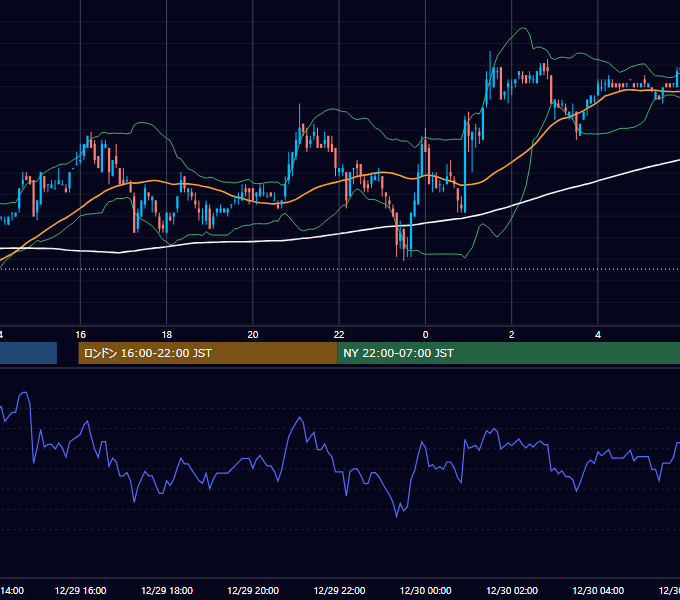Screen dimensions: 680x600
Task: Click the blue session band left of ロンドン
Action: (28, 353)
